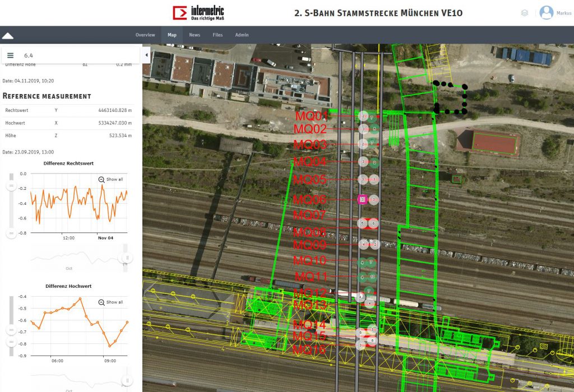Click the Hochwert reference value 5334247.030 m
Screen dimensions: 574x392
(115, 123)
